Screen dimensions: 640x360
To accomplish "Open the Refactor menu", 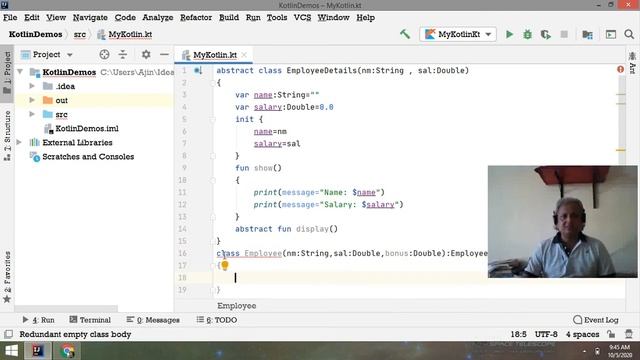I will (x=196, y=18).
